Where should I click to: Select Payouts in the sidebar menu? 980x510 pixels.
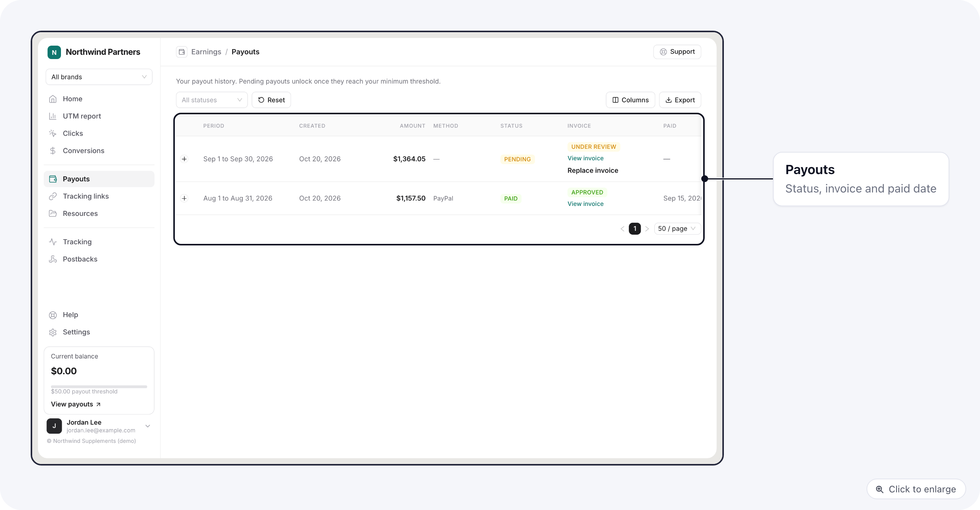click(x=99, y=179)
